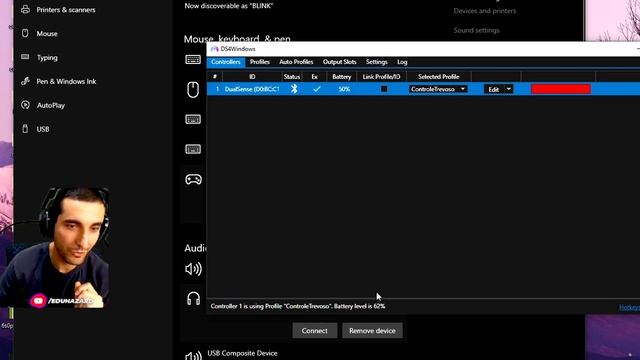The height and width of the screenshot is (360, 640).
Task: Open the Mouse settings label
Action: [x=47, y=33]
